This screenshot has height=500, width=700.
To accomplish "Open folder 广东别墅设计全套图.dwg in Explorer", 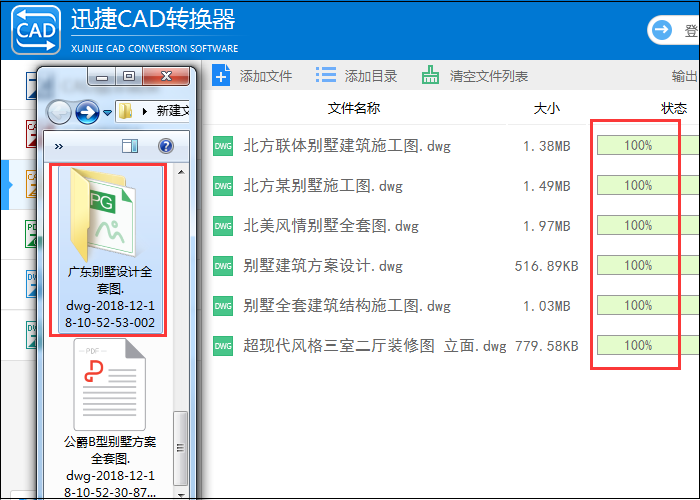I will [109, 250].
